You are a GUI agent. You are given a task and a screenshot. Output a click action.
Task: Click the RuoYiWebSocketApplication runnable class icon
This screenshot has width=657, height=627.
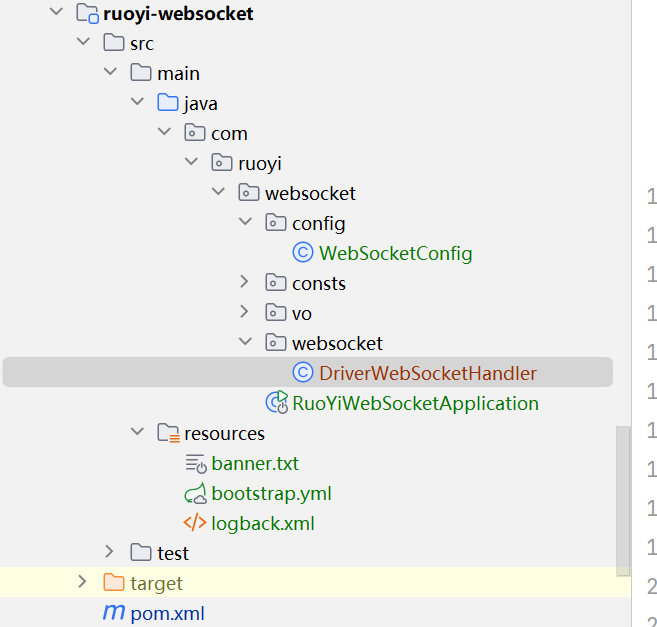[276, 403]
